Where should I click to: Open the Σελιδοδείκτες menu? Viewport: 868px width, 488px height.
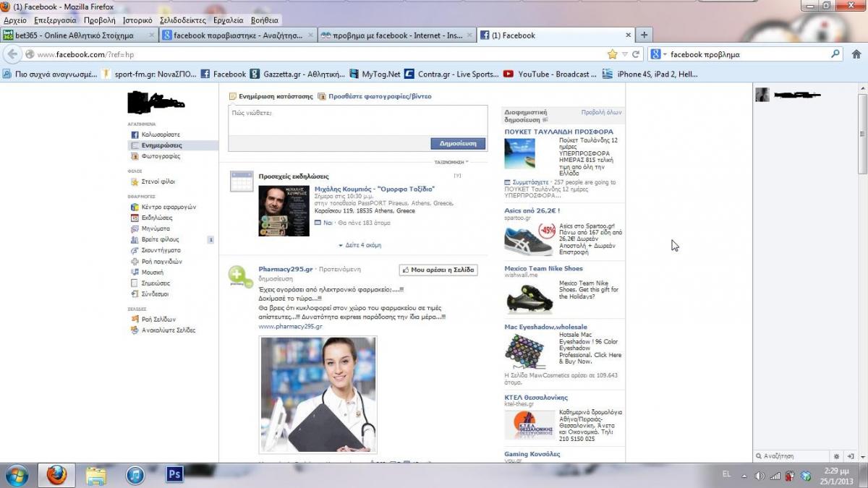[x=183, y=20]
